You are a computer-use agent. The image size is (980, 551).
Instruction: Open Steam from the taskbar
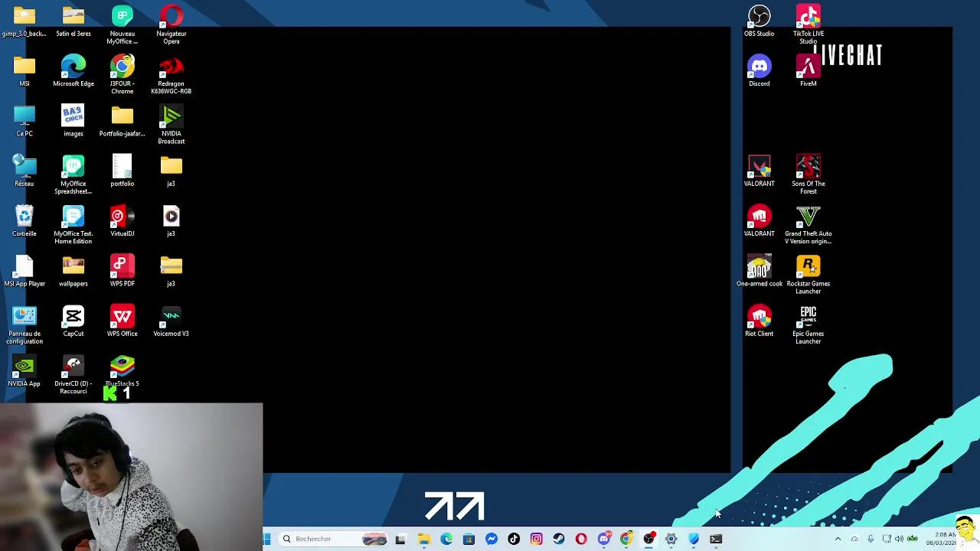tap(559, 539)
